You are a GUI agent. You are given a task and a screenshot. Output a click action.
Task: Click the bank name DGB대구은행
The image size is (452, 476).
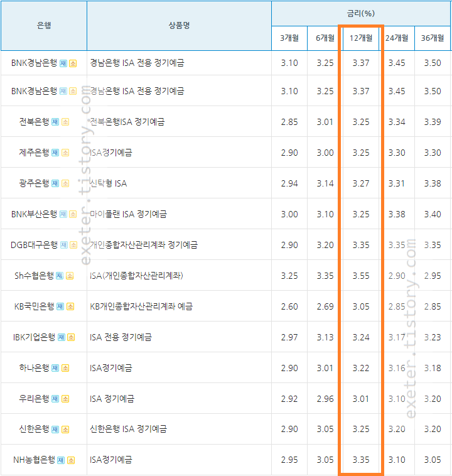tap(34, 245)
